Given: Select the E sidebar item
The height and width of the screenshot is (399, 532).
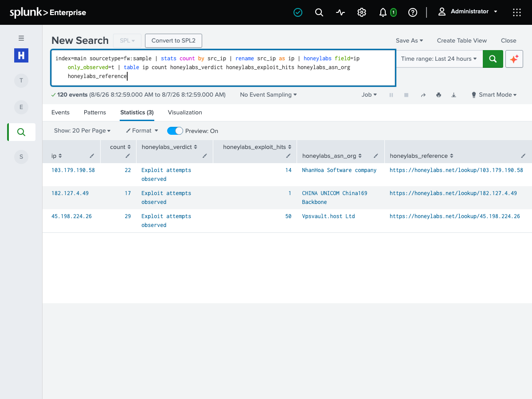Looking at the screenshot, I should [x=21, y=107].
